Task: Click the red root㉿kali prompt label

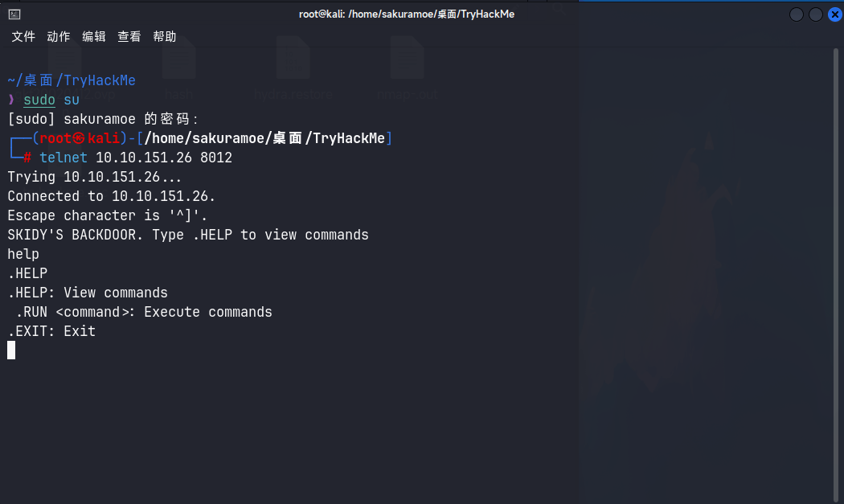Action: (x=80, y=138)
